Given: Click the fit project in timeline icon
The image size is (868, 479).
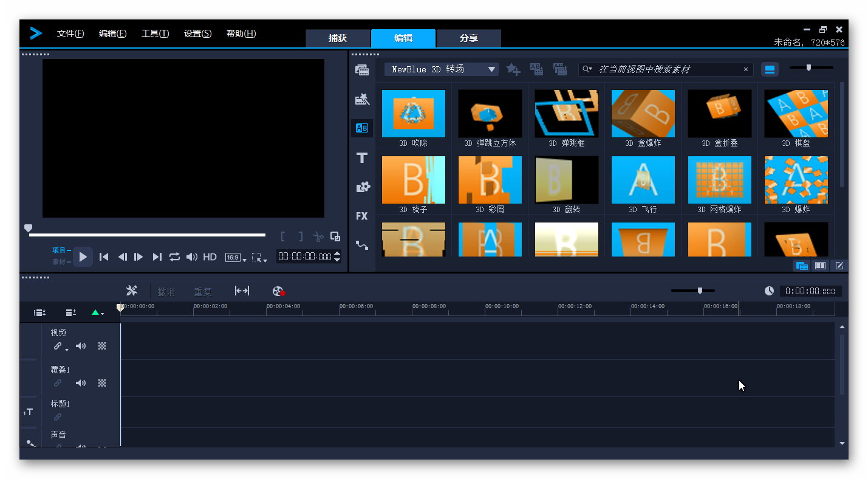Looking at the screenshot, I should 242,291.
